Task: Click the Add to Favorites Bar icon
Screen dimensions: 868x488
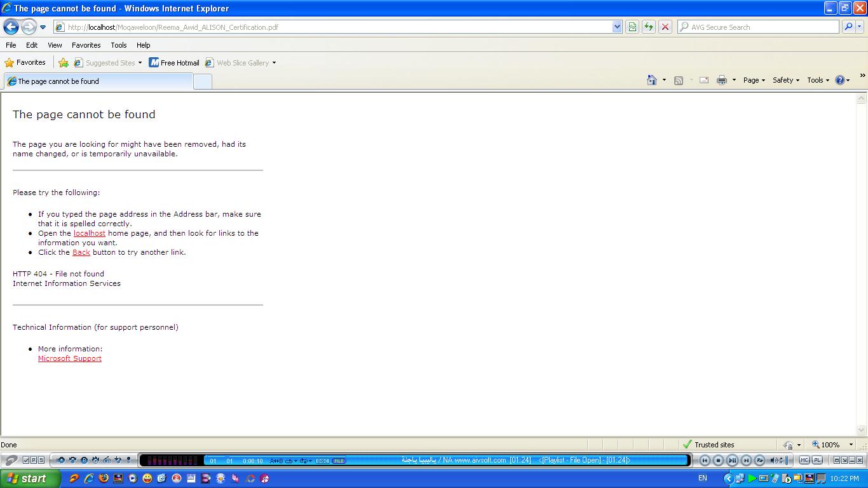Action: (x=64, y=62)
